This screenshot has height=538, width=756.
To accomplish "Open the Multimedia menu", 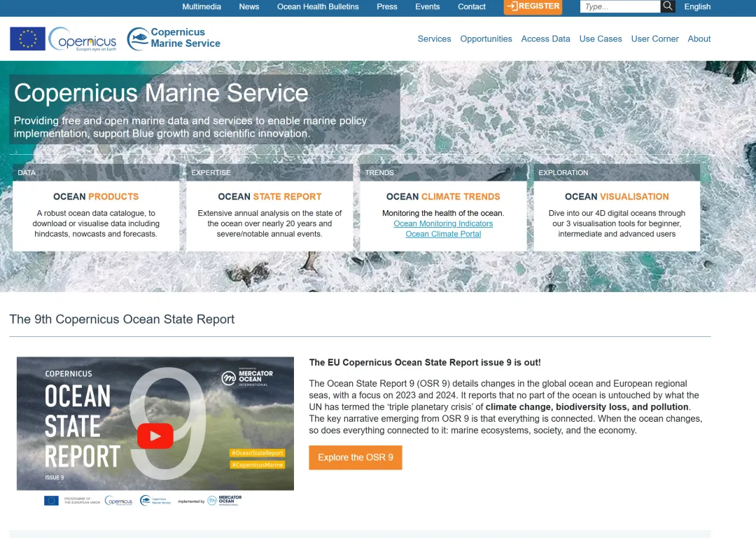I will (x=202, y=7).
